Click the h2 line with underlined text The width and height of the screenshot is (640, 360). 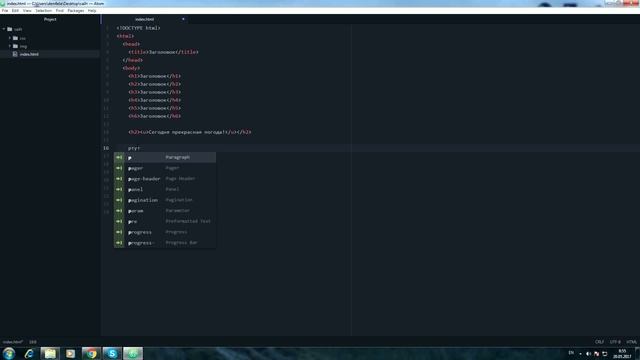[190, 132]
